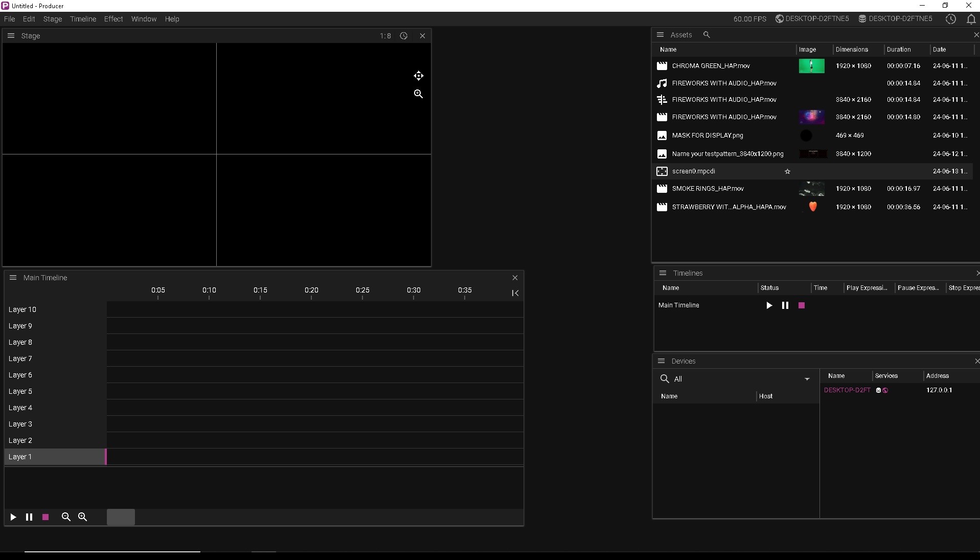Zoom in the Main Timeline
Screen dimensions: 980x560
(x=82, y=517)
